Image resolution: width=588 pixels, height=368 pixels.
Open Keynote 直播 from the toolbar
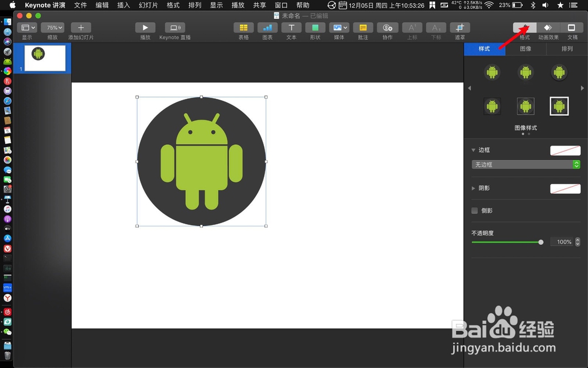pyautogui.click(x=175, y=28)
